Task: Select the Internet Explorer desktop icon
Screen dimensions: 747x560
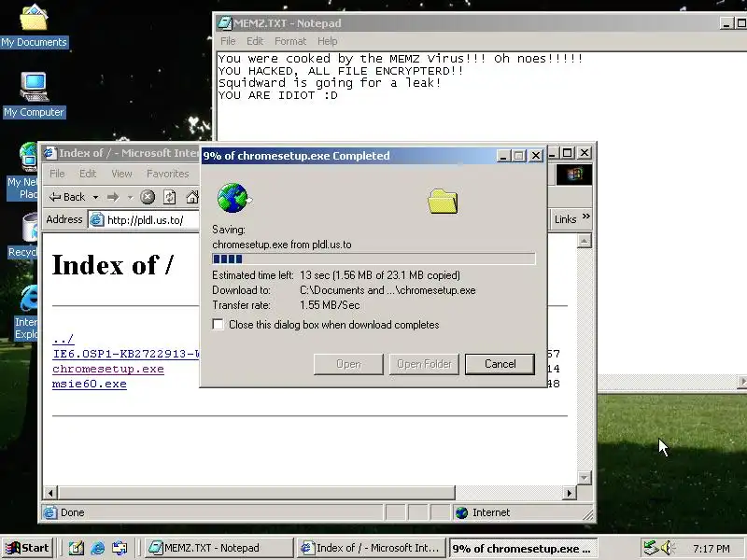Action: coord(27,312)
